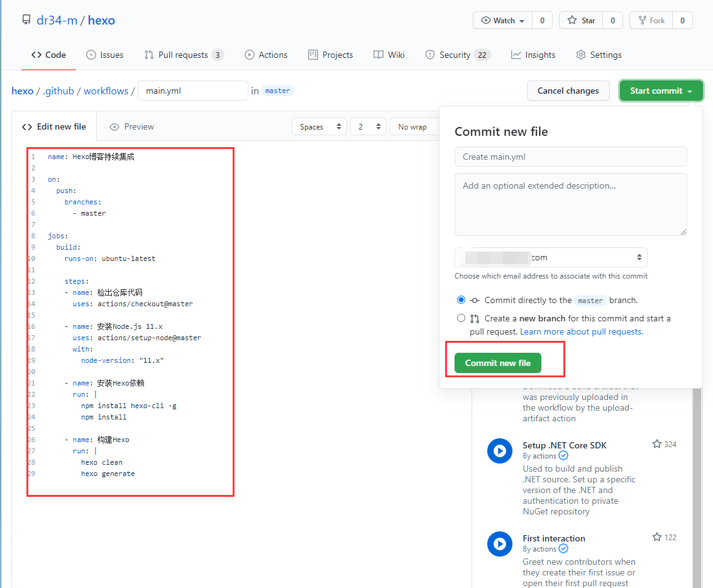The image size is (713, 588).
Task: Click the First interaction play icon
Action: click(500, 544)
